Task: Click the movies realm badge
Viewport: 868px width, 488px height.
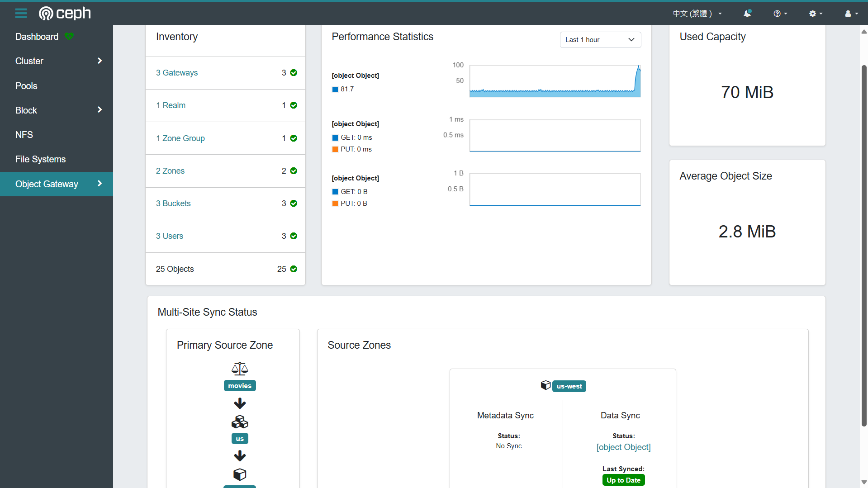Action: click(x=240, y=386)
